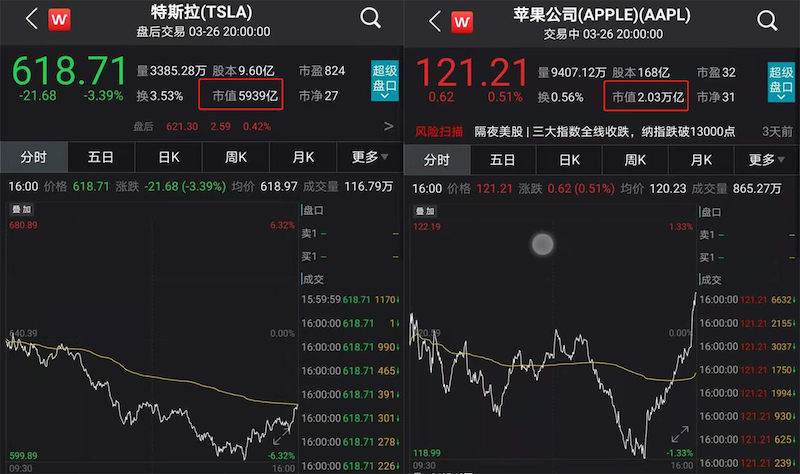The height and width of the screenshot is (474, 800).
Task: Select the 成交 section in Tesla side panel
Action: point(313,279)
